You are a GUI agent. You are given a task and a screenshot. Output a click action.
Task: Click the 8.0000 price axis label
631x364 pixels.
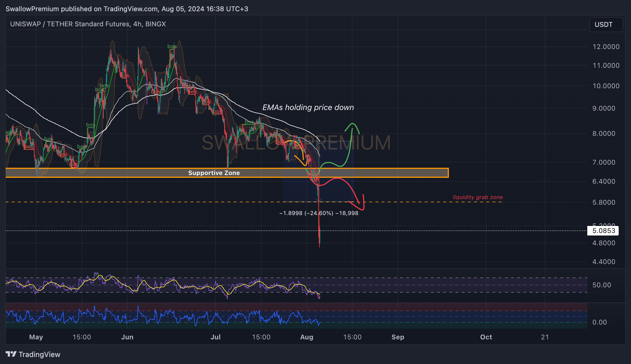coord(604,134)
